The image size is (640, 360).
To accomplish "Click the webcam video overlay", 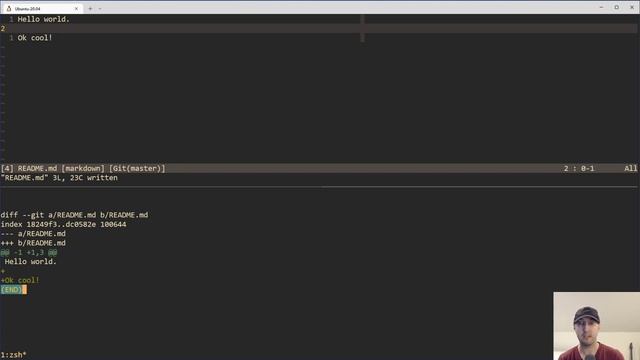I will click(596, 326).
